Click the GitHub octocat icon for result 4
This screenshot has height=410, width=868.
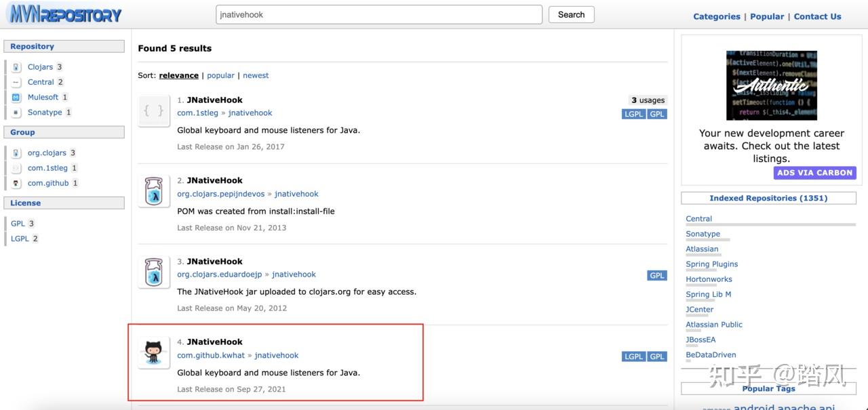point(154,352)
